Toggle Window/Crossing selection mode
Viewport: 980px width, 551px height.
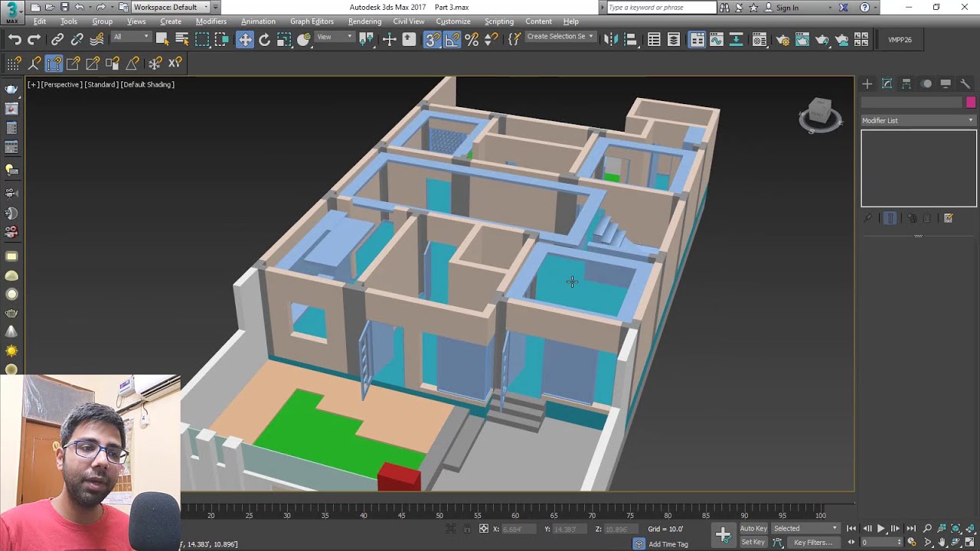click(x=222, y=40)
